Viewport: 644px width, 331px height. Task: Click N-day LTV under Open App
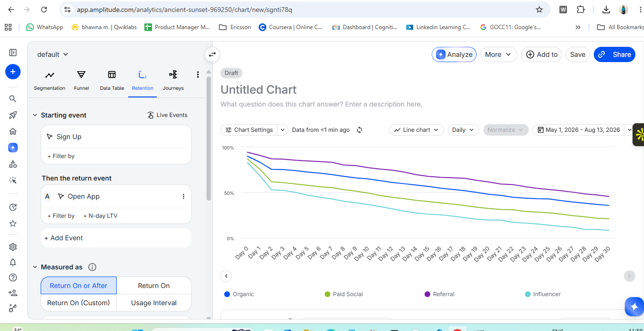pos(100,216)
